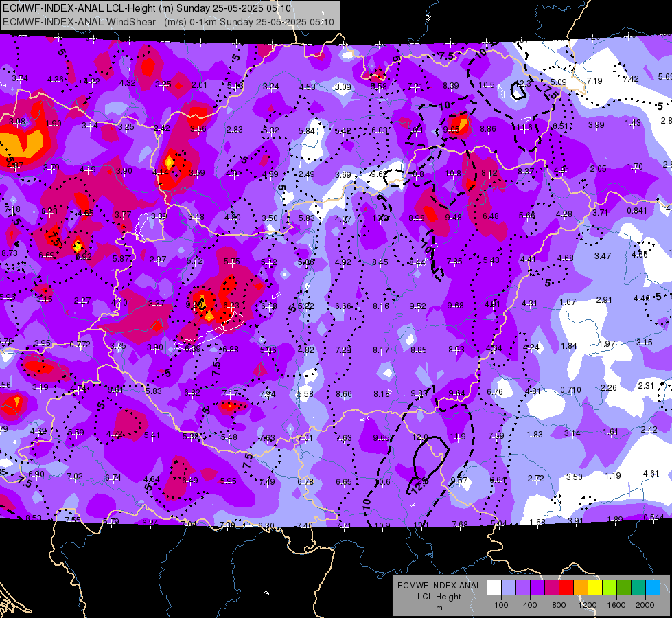Click the wind shear value 2.72
This screenshot has height=618, width=672.
click(x=535, y=478)
